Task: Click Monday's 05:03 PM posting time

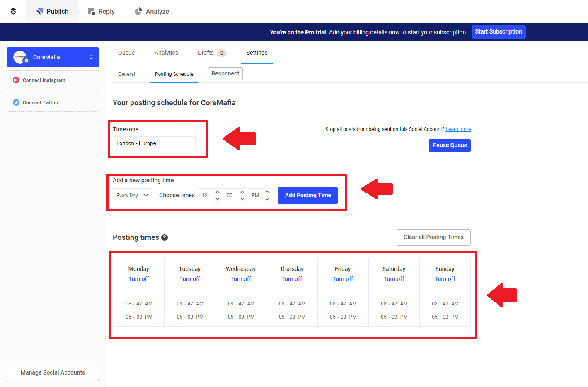Action: [x=139, y=317]
